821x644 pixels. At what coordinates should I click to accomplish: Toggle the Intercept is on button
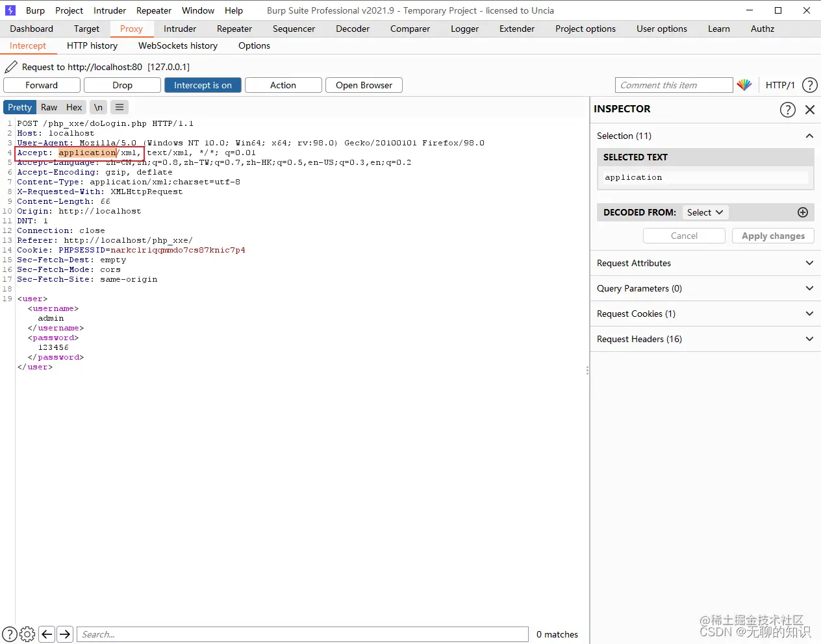pos(203,85)
